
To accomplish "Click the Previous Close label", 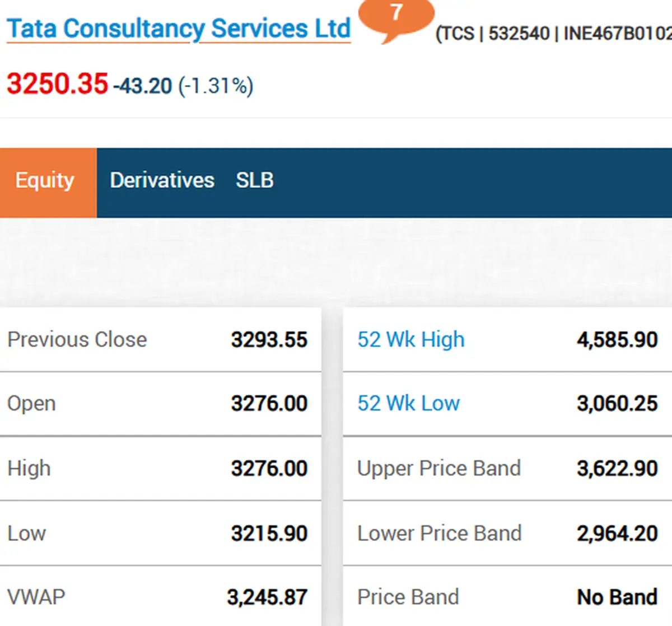I will pyautogui.click(x=77, y=339).
